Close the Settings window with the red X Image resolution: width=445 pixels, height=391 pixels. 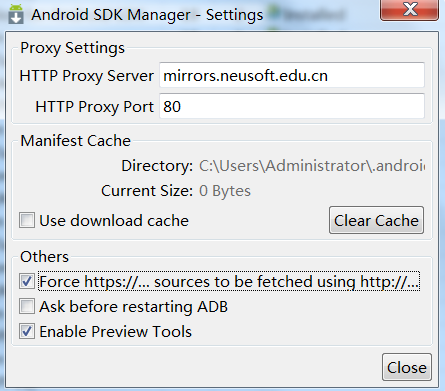pyautogui.click(x=409, y=10)
